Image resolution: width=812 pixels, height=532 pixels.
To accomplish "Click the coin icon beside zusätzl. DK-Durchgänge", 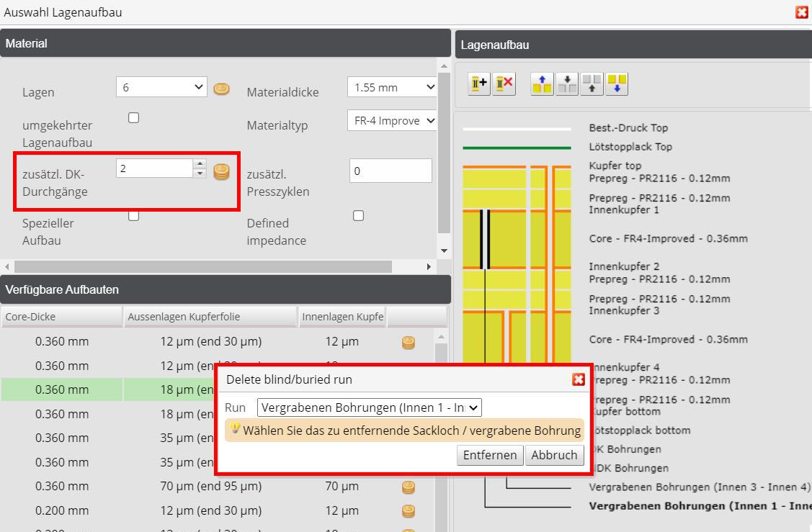I will coord(221,172).
